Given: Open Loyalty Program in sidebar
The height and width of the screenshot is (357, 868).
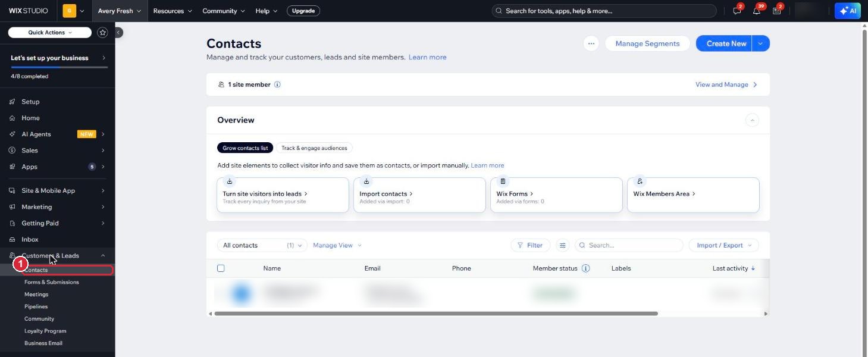Looking at the screenshot, I should coord(45,331).
